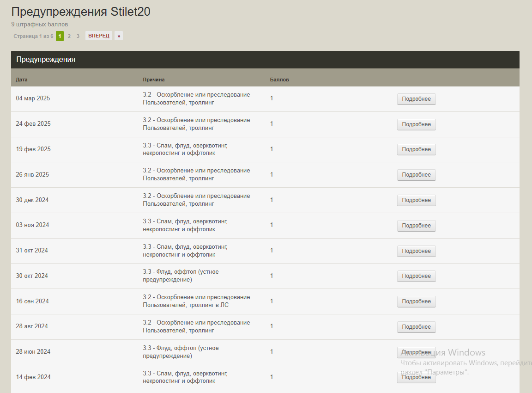
Task: Open the 'Страница 1 из 6' page jump
Action: [x=33, y=36]
